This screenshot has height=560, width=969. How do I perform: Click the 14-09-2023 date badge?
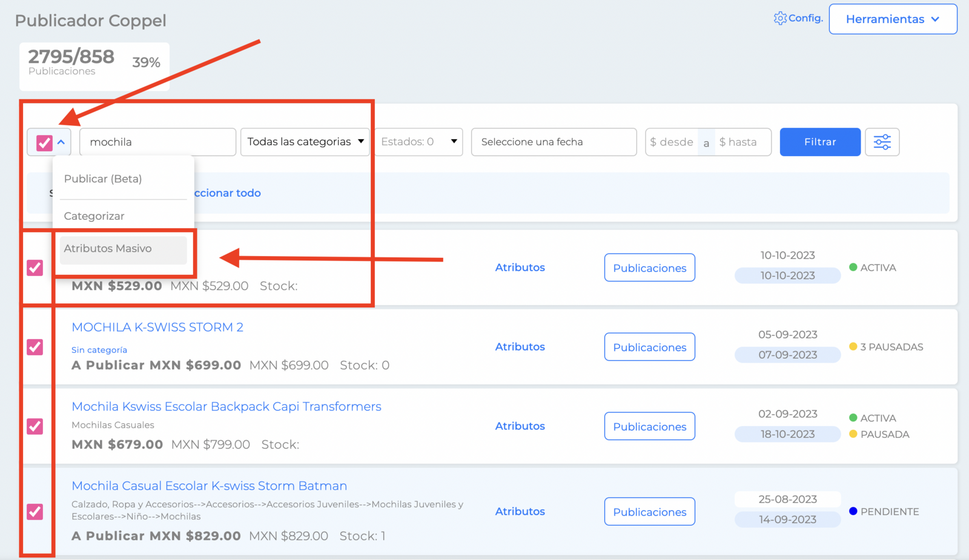[x=787, y=519]
